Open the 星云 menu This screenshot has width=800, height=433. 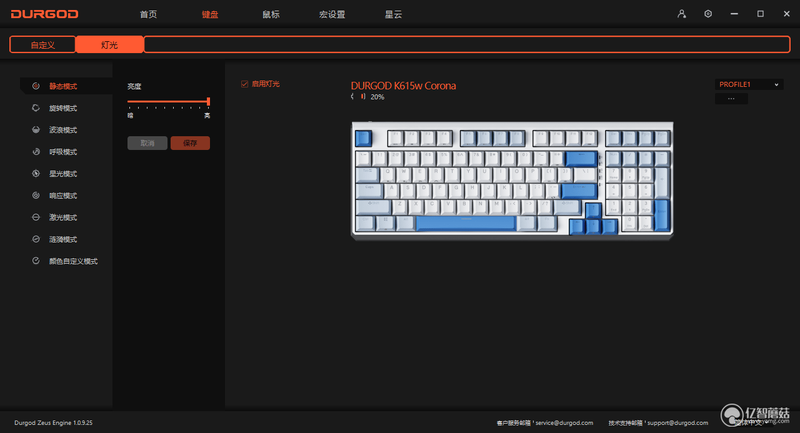(393, 14)
